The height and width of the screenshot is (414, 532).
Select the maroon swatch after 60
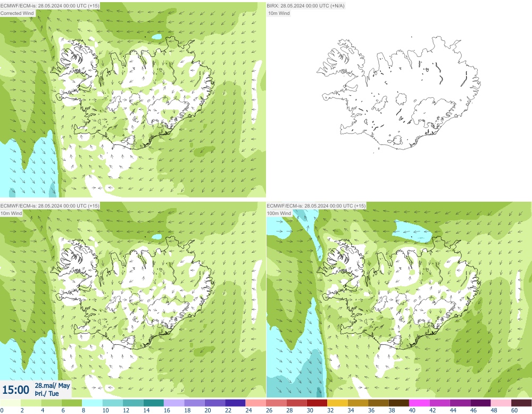(521, 403)
